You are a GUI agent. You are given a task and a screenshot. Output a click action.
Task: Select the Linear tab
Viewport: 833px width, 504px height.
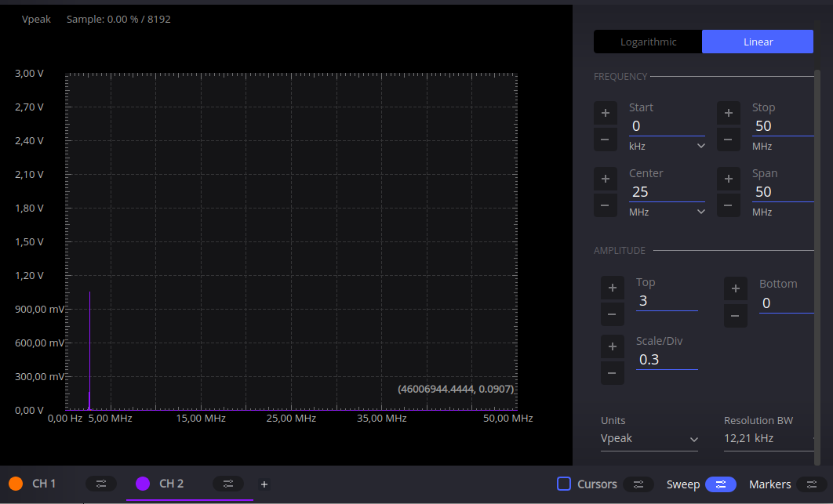point(757,41)
